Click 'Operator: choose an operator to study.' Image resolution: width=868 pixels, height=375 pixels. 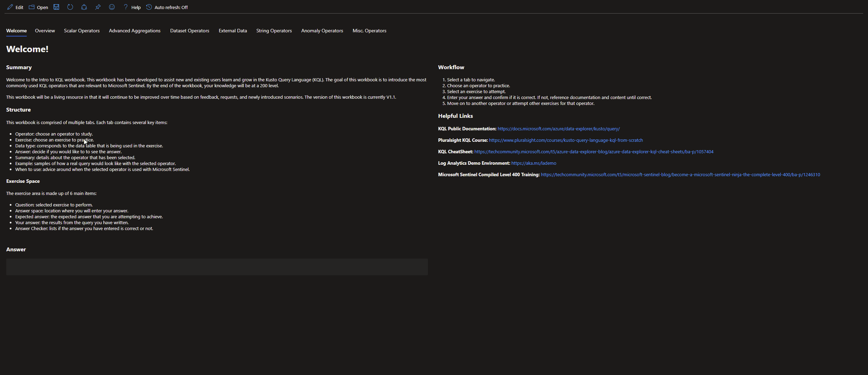coord(54,134)
